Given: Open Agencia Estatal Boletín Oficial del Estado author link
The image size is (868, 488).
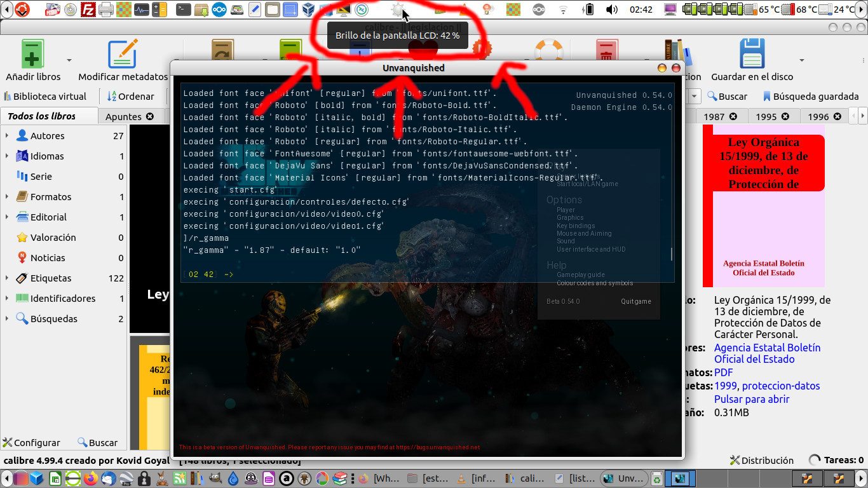Looking at the screenshot, I should click(x=767, y=353).
